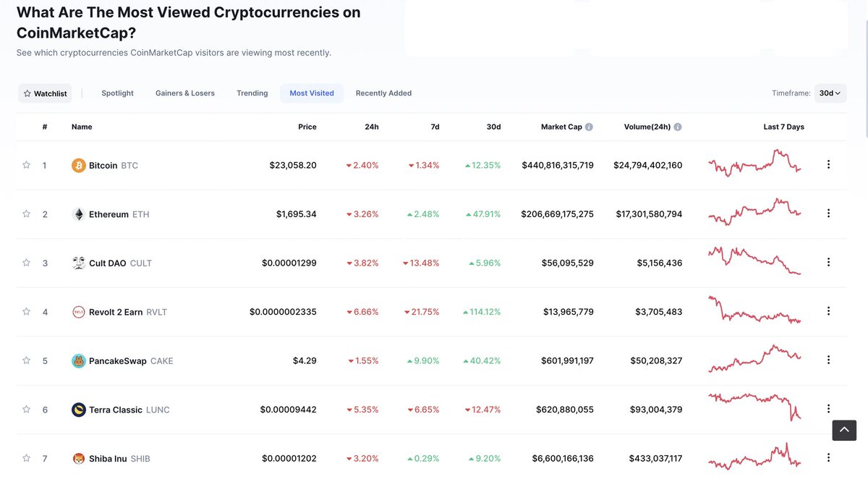
Task: Click Ethereum market cap $206,669,175,275
Action: [x=557, y=214]
